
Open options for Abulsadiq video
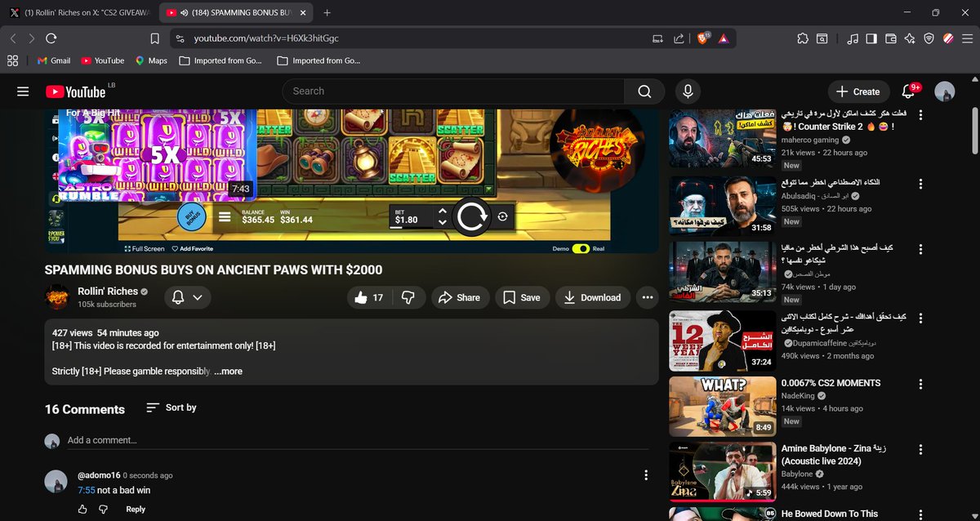click(x=921, y=182)
